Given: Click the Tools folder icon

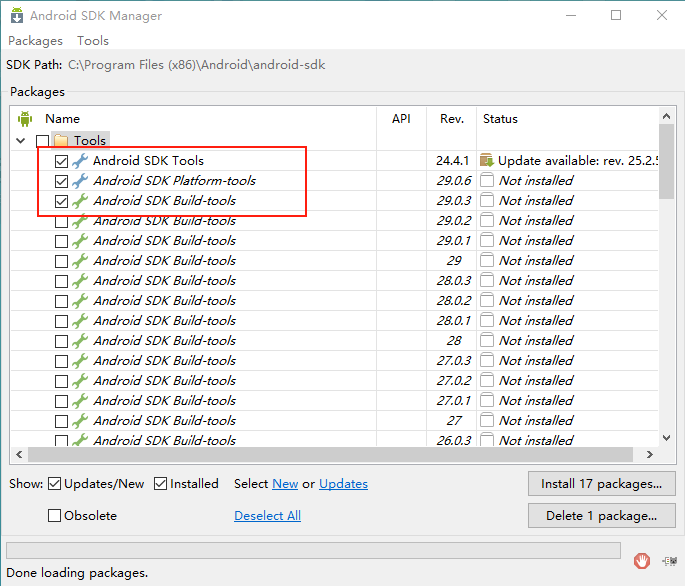Looking at the screenshot, I should click(61, 140).
